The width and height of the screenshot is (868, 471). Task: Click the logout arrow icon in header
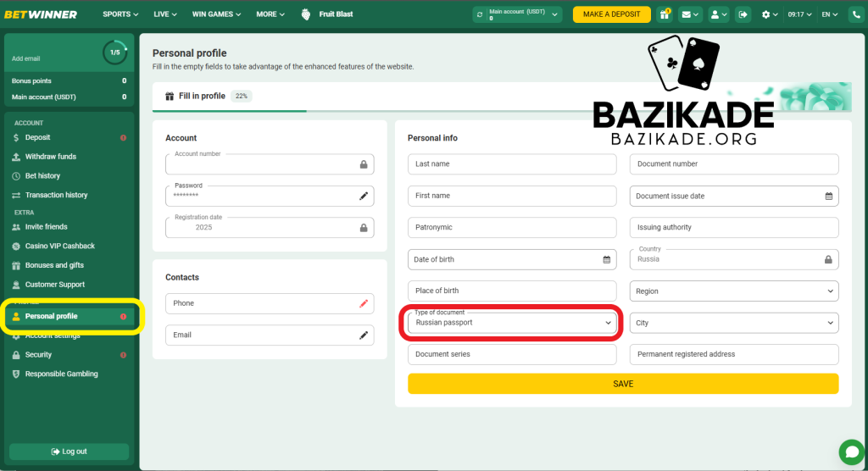743,14
